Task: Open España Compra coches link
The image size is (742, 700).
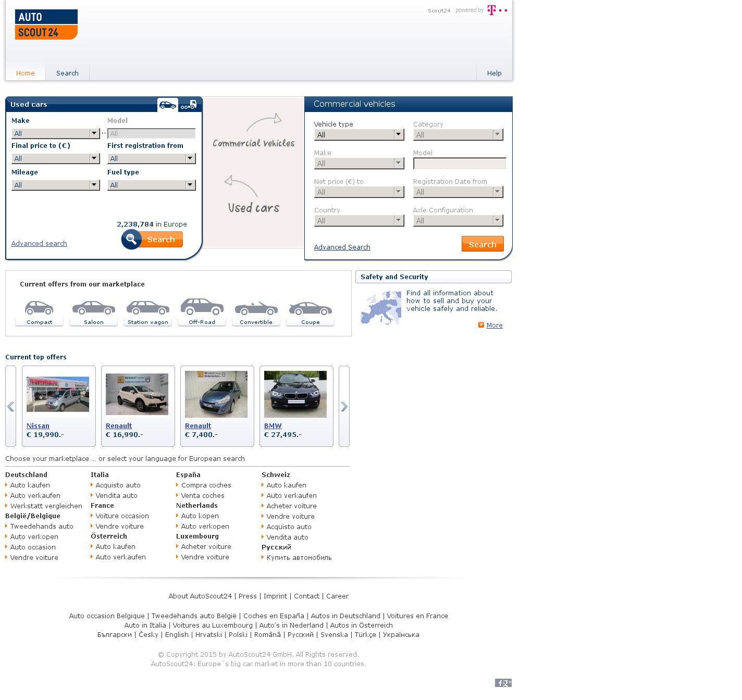Action: click(206, 485)
